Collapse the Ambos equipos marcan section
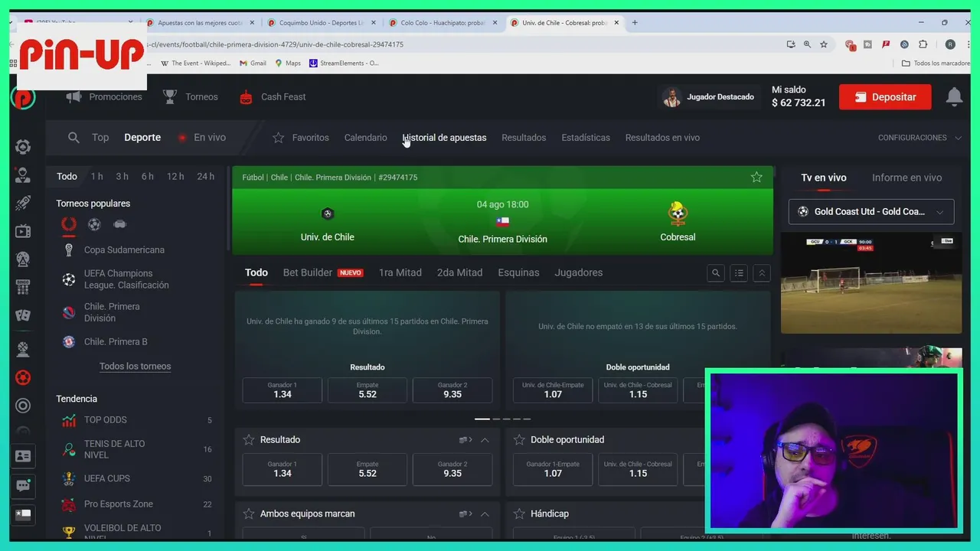The width and height of the screenshot is (980, 551). 485,514
